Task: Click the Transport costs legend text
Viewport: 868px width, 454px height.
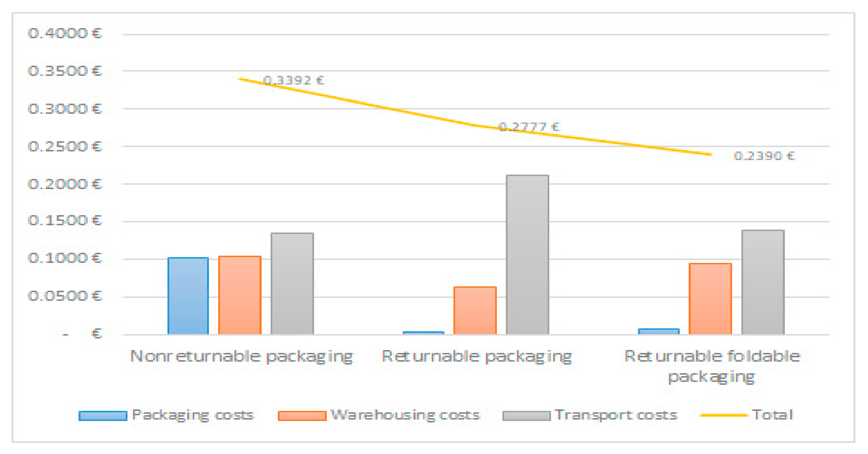Action: (x=616, y=415)
